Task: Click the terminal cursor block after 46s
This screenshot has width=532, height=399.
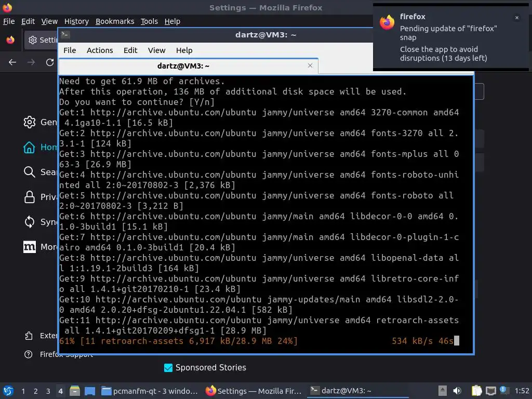Action: [x=457, y=341]
